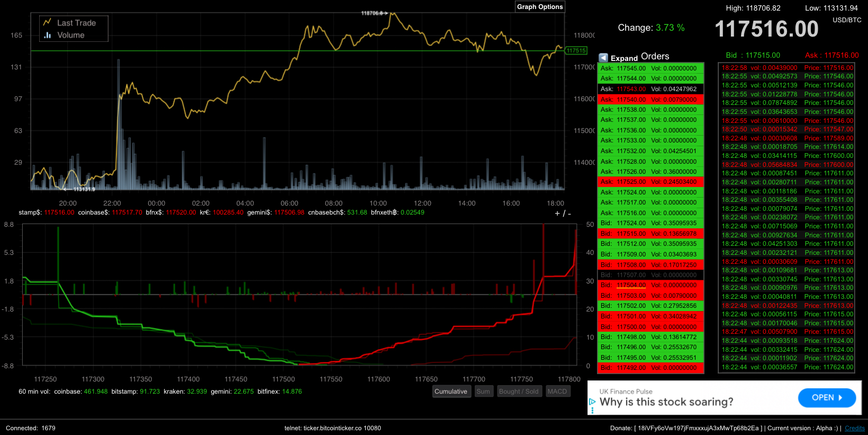Click the Bid 117502.00 order row
This screenshot has width=868, height=435.
(x=650, y=306)
